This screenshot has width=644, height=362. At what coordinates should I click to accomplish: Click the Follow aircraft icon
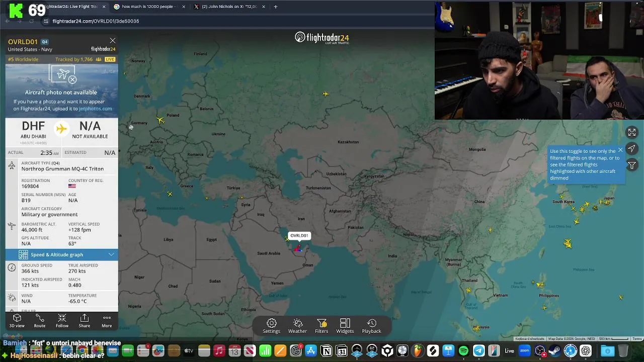coord(62,321)
